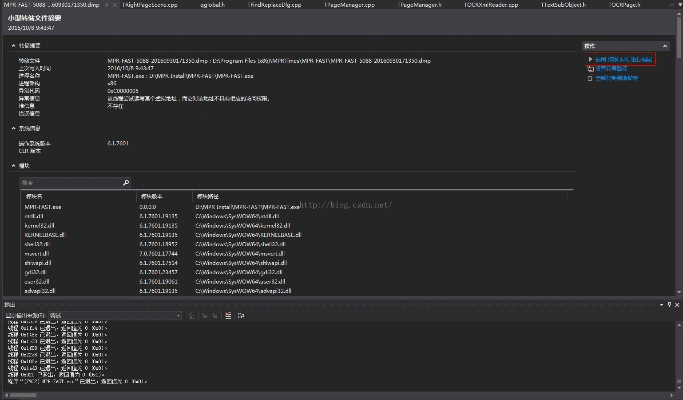
Task: Click the set symbol paths icon
Action: coord(590,68)
